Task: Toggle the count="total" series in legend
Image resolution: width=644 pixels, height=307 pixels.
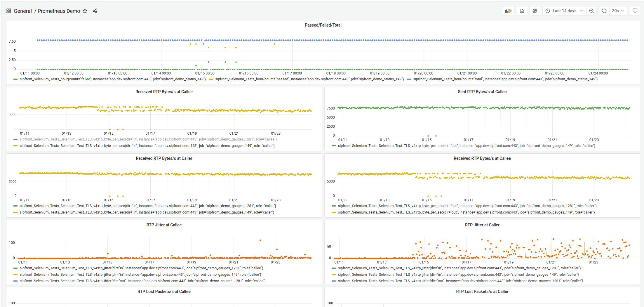Action: pos(505,79)
